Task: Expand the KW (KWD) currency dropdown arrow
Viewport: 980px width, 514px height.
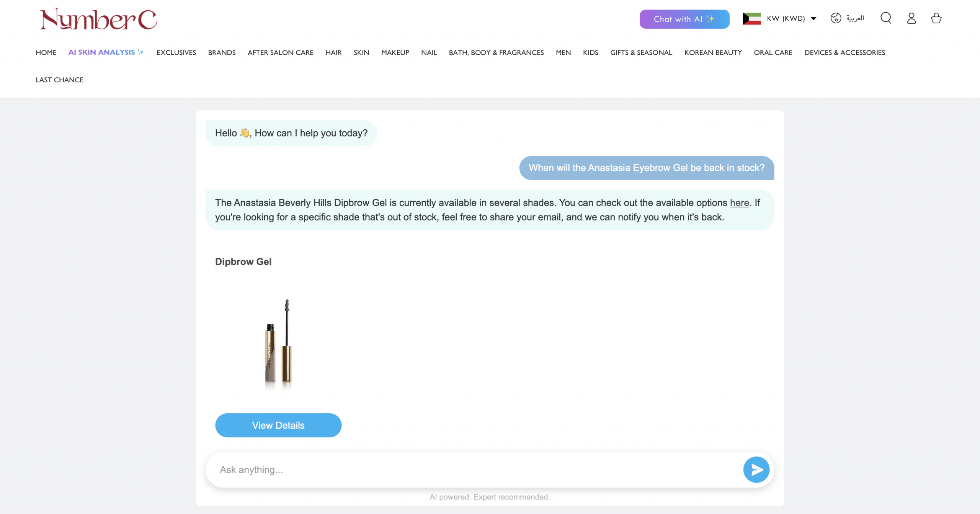Action: (x=813, y=18)
